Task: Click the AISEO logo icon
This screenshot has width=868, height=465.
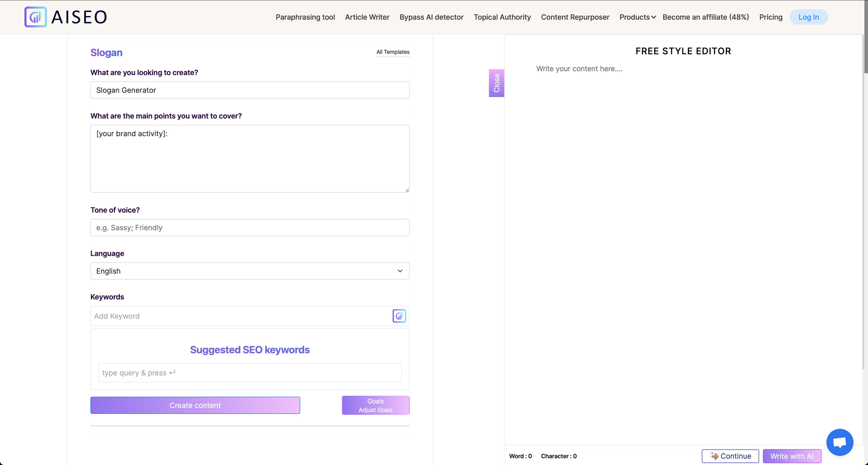Action: (x=35, y=17)
